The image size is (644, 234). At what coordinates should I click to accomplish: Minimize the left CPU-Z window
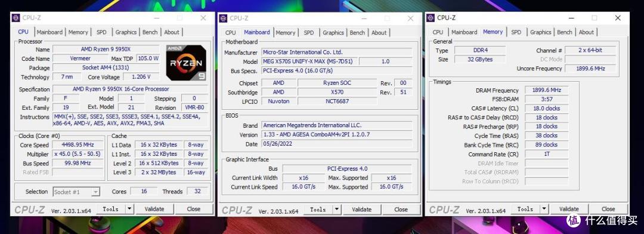coord(156,18)
